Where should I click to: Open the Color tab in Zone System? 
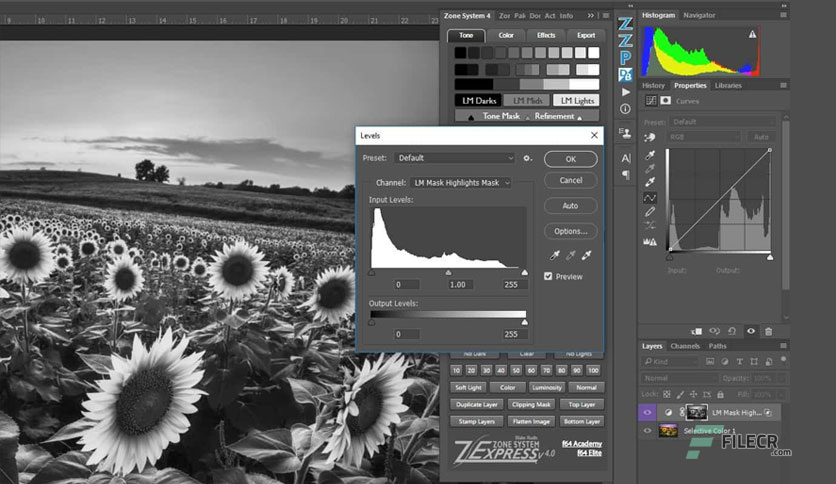pos(506,35)
